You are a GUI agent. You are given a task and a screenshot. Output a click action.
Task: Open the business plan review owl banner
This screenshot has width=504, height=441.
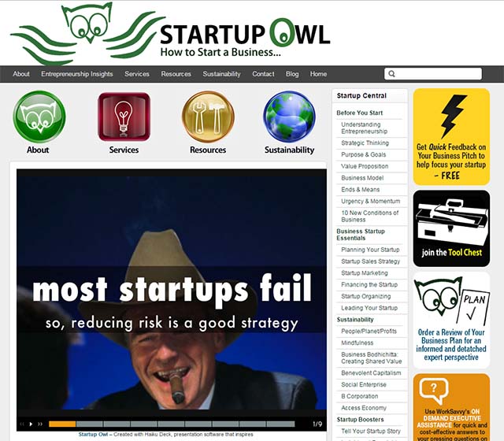[451, 321]
